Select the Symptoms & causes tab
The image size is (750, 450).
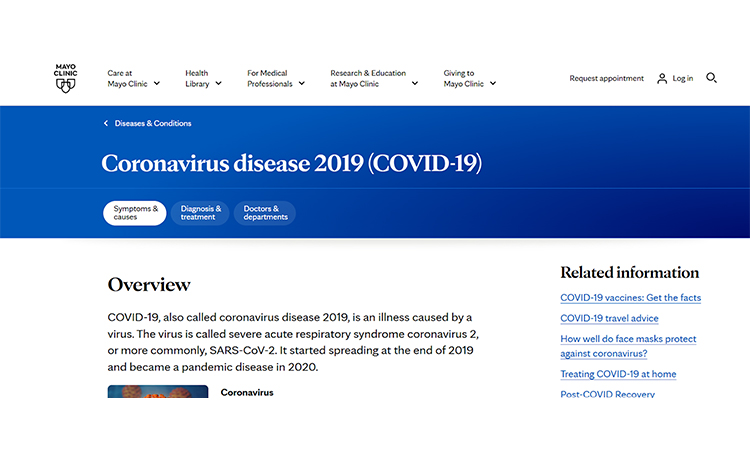click(135, 213)
